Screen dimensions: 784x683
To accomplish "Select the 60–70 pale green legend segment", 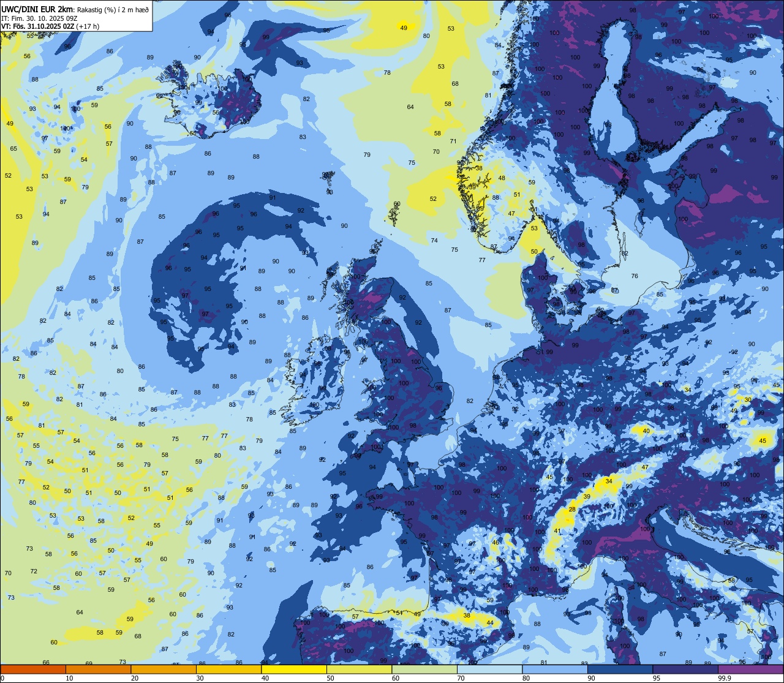I will coord(424,670).
